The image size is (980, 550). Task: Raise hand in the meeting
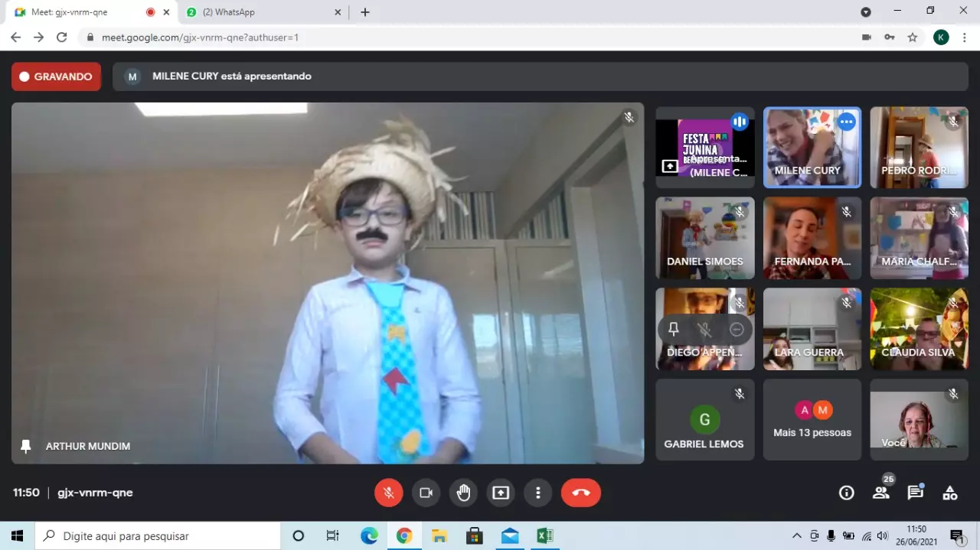point(463,493)
